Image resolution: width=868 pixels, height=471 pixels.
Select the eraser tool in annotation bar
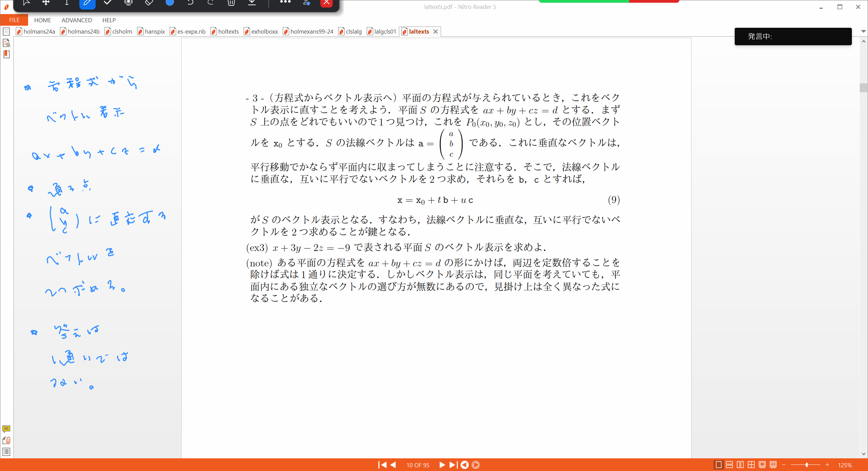coord(149,3)
